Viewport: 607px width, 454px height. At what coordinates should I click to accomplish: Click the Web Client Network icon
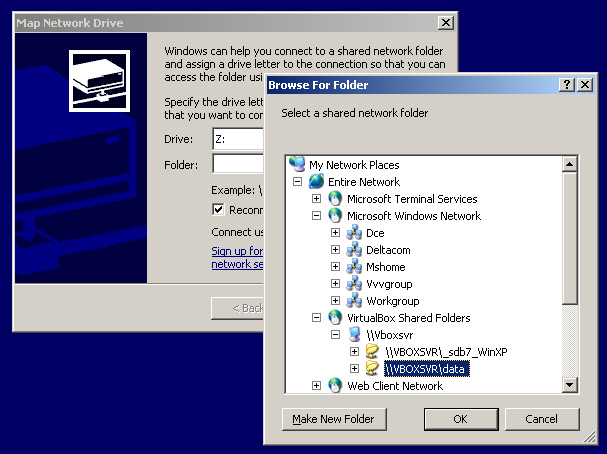coord(335,385)
